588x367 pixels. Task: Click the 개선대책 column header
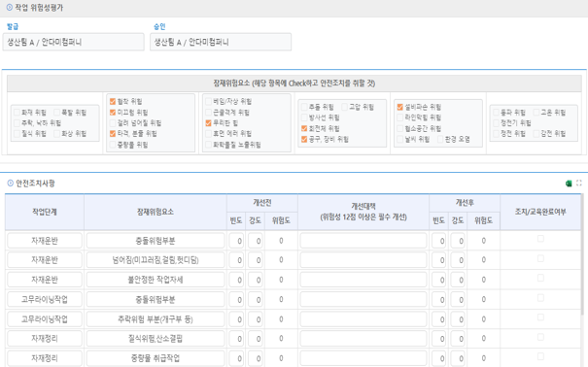tap(363, 212)
